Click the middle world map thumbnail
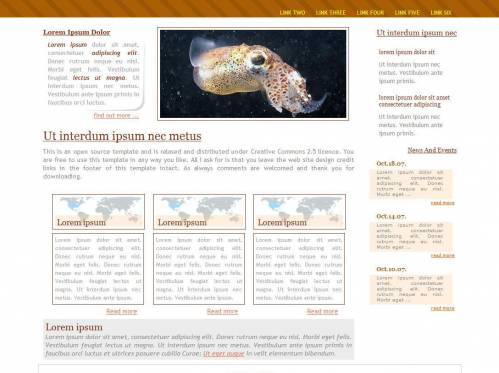This screenshot has width=499, height=373. 199,212
